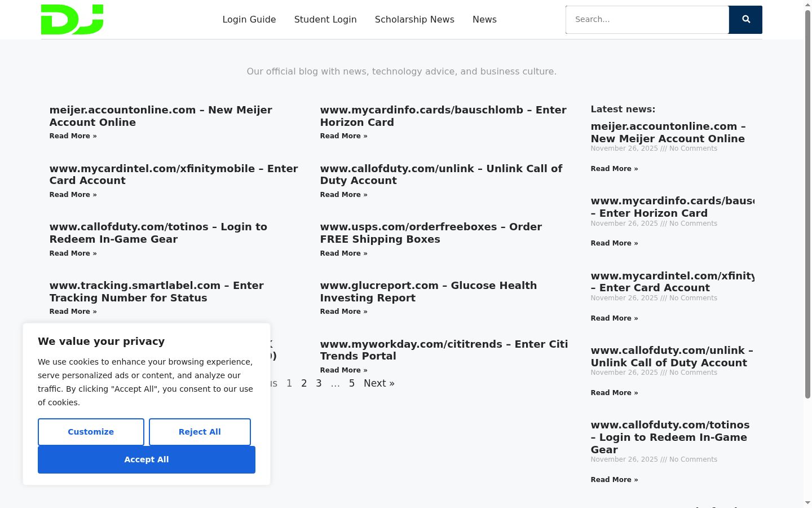
Task: Click the "Latest news:" sidebar heading
Action: coord(623,110)
